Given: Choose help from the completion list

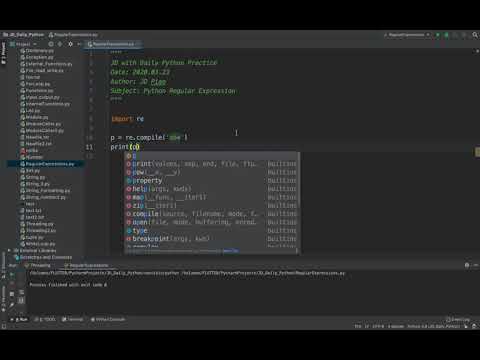Looking at the screenshot, I should (x=212, y=189).
